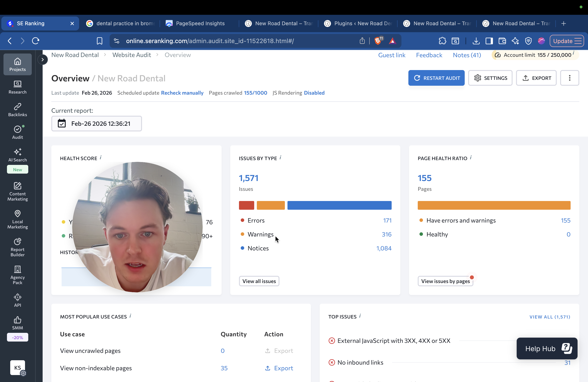
Task: Open Local Marketing section
Action: coord(17,219)
